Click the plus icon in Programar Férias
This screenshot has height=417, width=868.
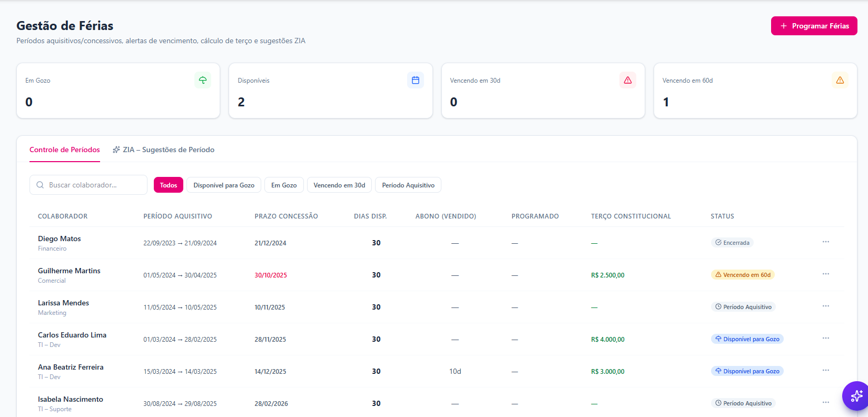[784, 26]
